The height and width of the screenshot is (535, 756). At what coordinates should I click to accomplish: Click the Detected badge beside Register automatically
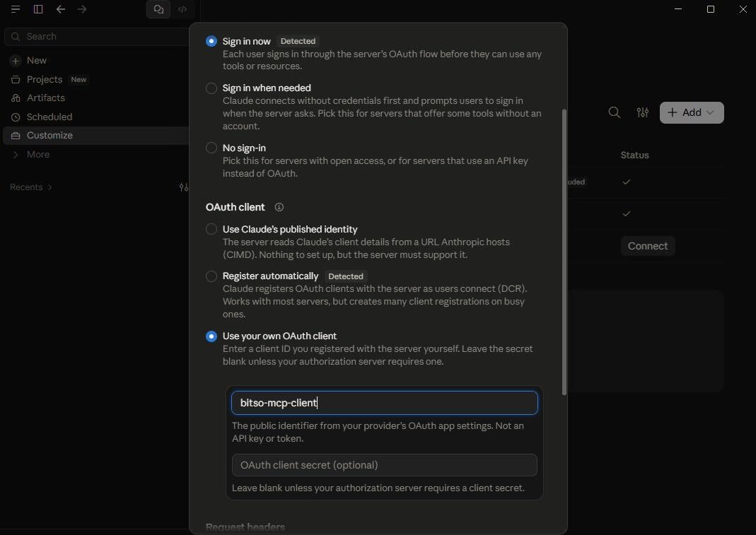(x=346, y=276)
